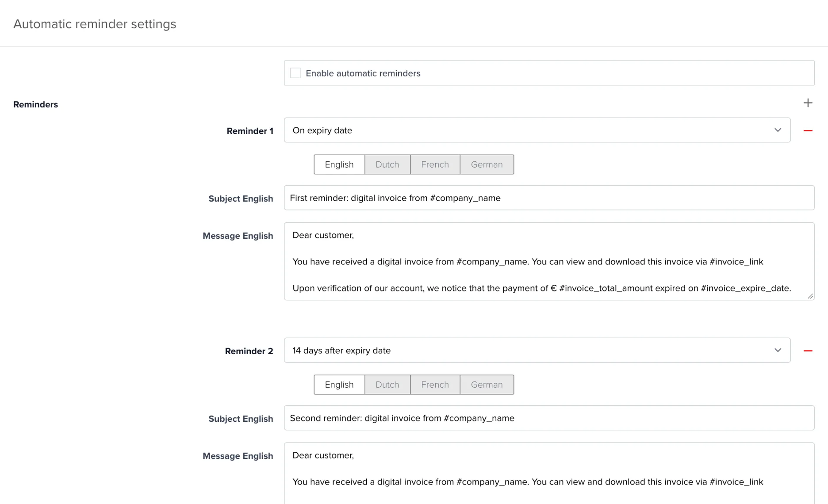The width and height of the screenshot is (828, 504).
Task: Switch Reminder 1 to the German tab
Action: [487, 164]
